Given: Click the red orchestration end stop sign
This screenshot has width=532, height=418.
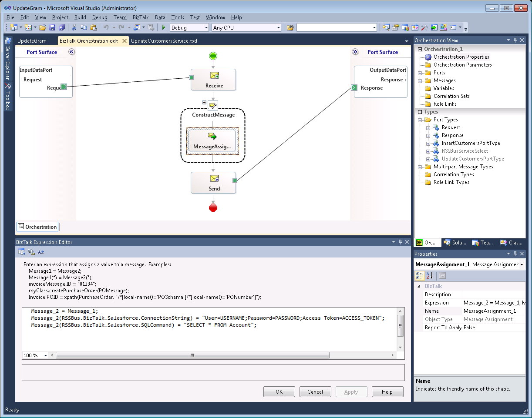Looking at the screenshot, I should (213, 208).
